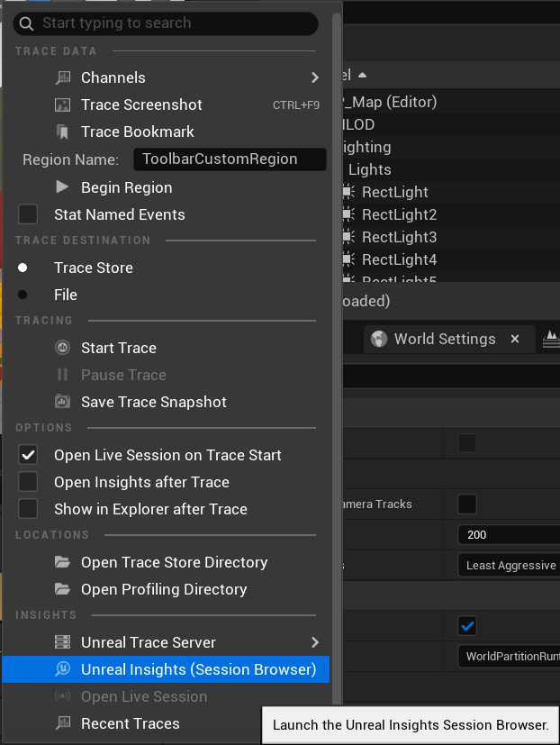Click the RectLight light icon
The width and height of the screenshot is (560, 745).
348,192
